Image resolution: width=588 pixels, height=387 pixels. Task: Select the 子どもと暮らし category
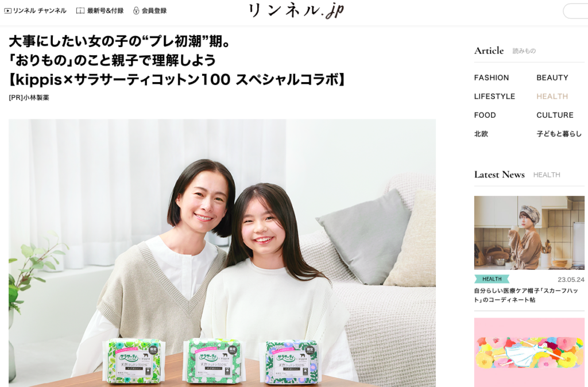559,134
